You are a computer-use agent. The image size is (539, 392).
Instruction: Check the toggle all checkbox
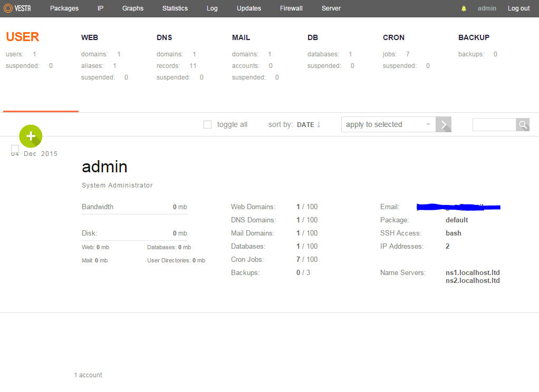[208, 125]
